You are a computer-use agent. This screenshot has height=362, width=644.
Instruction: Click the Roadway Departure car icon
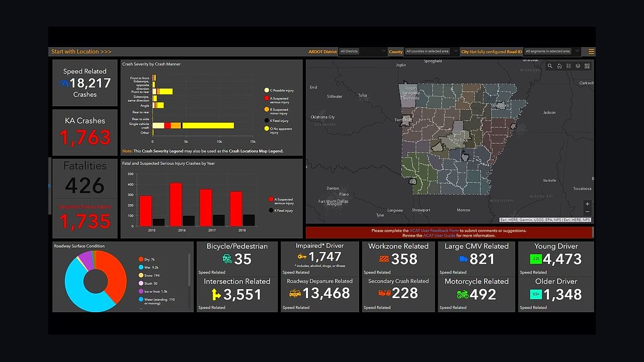pyautogui.click(x=295, y=293)
